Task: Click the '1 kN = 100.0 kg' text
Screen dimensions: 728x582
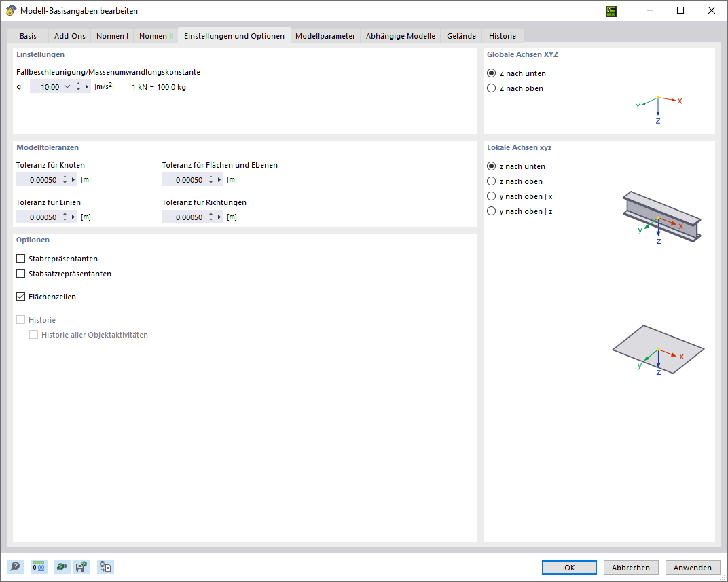Action: pyautogui.click(x=159, y=87)
